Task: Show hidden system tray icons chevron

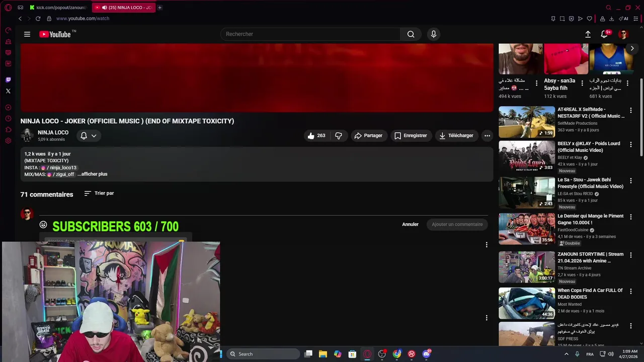Action: click(x=566, y=354)
